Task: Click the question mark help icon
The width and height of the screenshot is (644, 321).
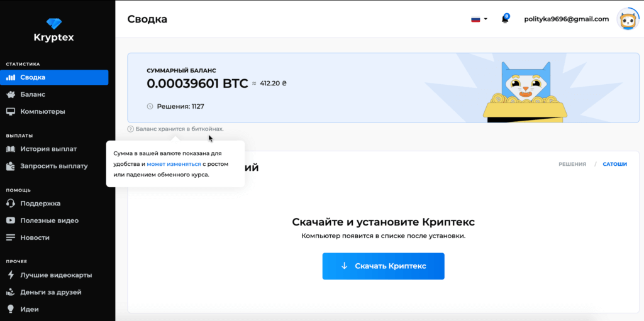Action: tap(131, 129)
